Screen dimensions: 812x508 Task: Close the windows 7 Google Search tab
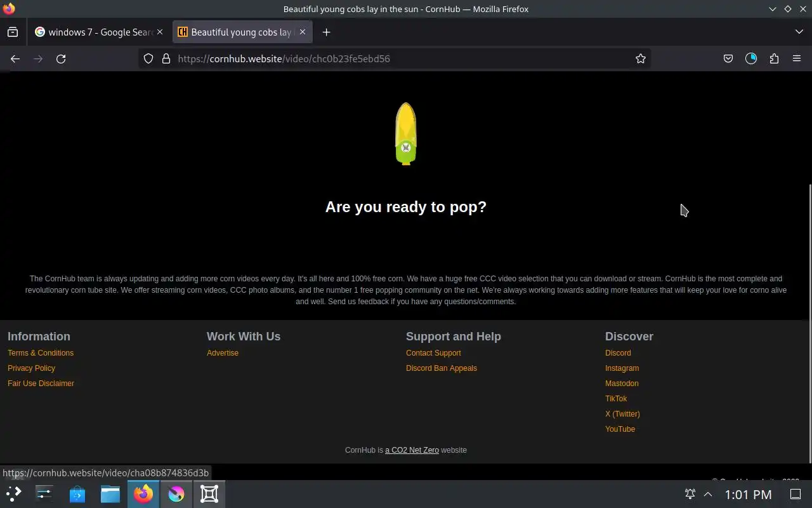(160, 32)
